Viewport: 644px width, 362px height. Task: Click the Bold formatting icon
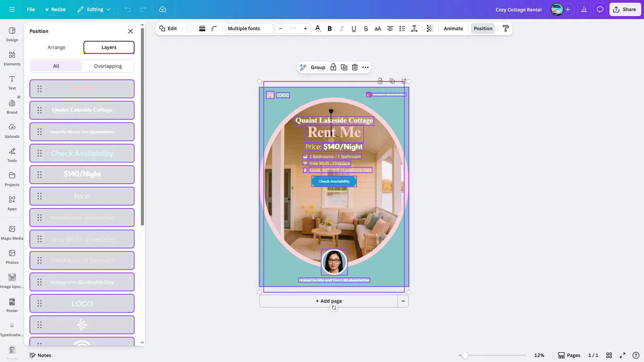(x=330, y=29)
